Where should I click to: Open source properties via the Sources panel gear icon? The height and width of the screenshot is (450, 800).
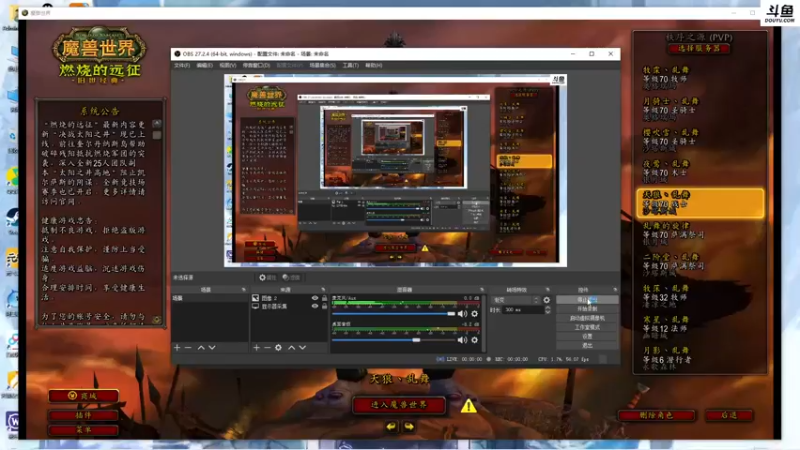(x=278, y=347)
